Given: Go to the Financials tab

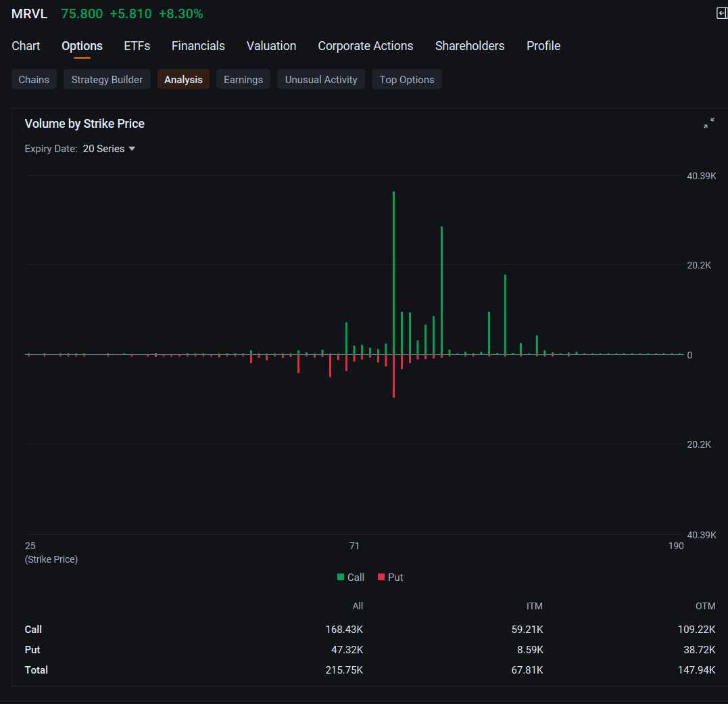Looking at the screenshot, I should tap(198, 46).
